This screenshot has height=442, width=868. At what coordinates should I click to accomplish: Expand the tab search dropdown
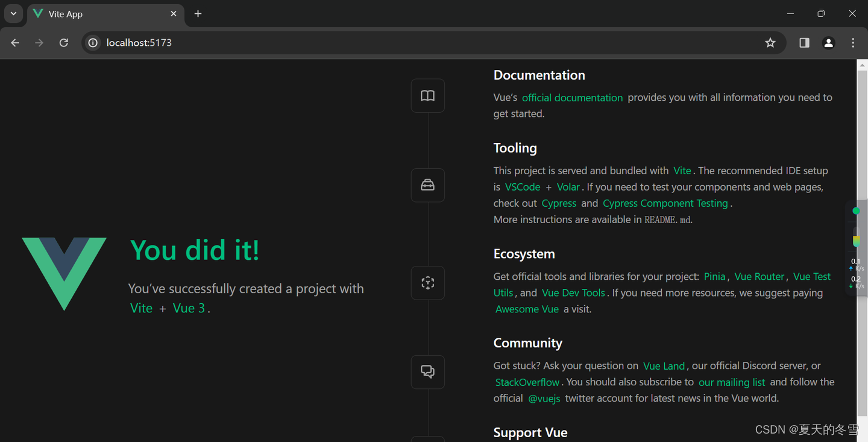click(13, 13)
